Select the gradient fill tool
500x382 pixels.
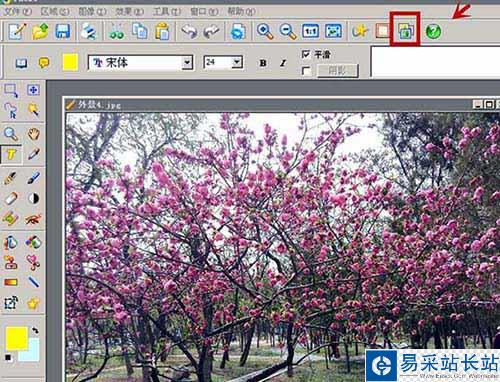[x=11, y=282]
